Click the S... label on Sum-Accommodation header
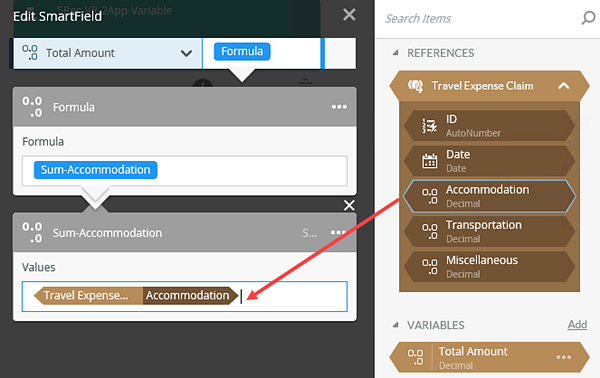Screen dimensions: 600x378 [x=309, y=233]
